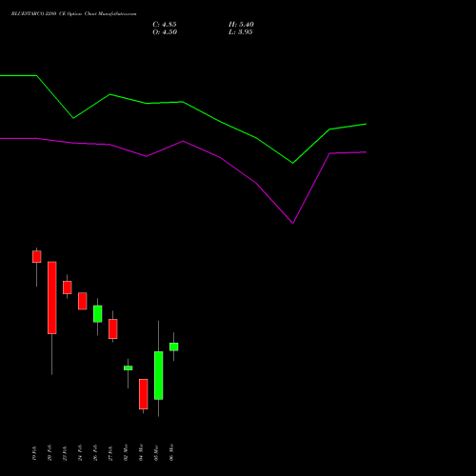
Task: Click the red candlestick for 24 Feb
Action: pos(83,301)
